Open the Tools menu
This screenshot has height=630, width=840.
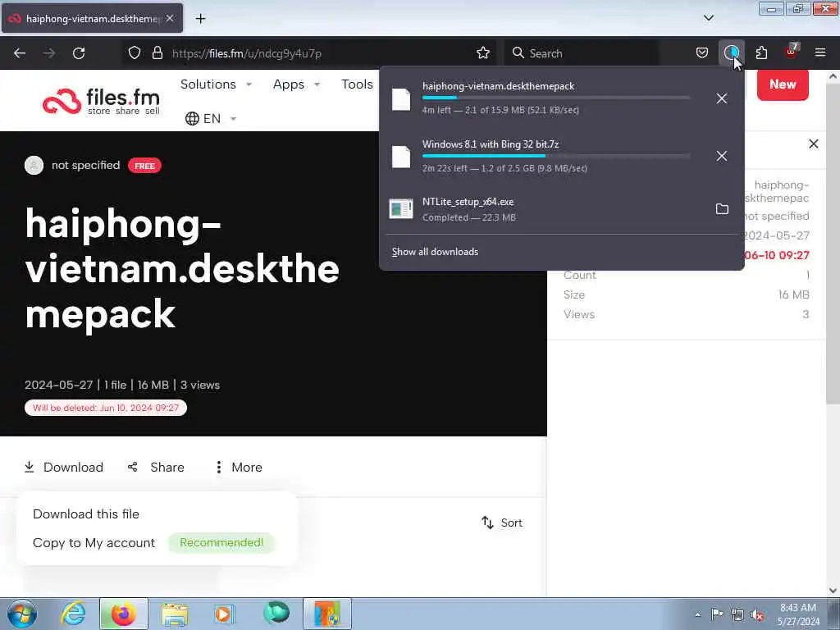(x=358, y=84)
